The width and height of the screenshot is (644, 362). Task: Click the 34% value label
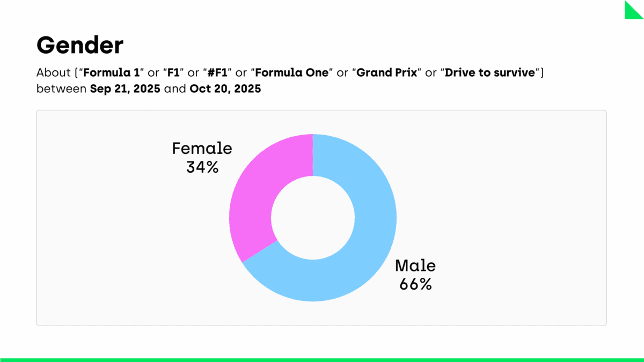pos(202,167)
